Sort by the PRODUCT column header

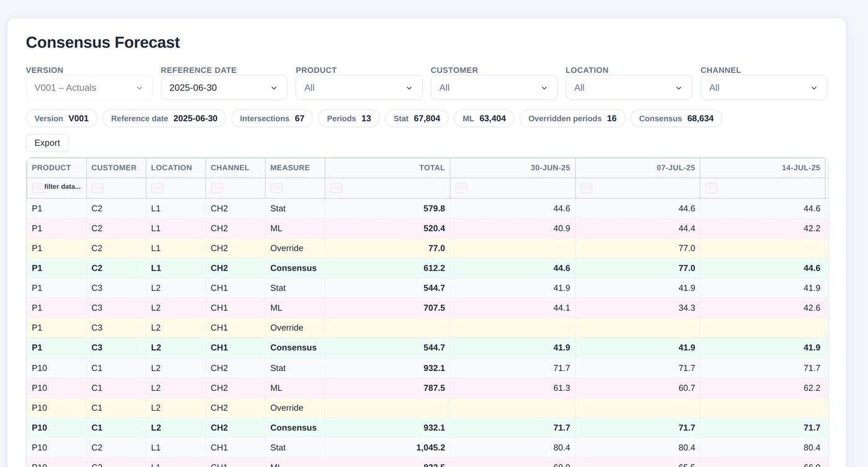point(56,168)
